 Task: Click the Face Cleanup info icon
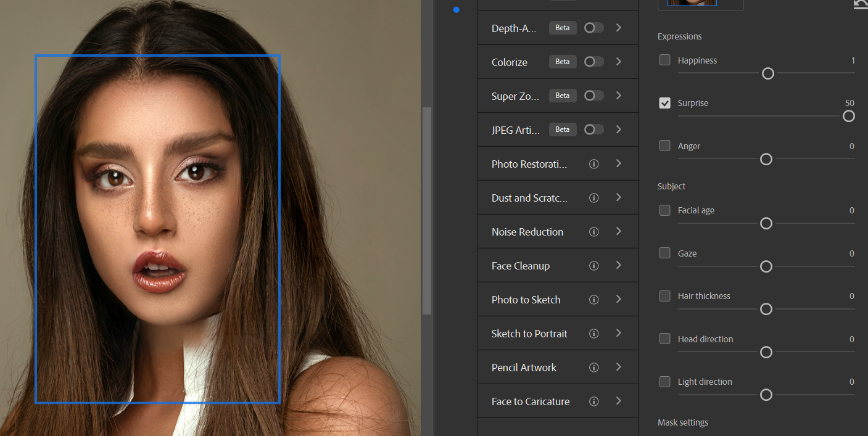pos(594,266)
